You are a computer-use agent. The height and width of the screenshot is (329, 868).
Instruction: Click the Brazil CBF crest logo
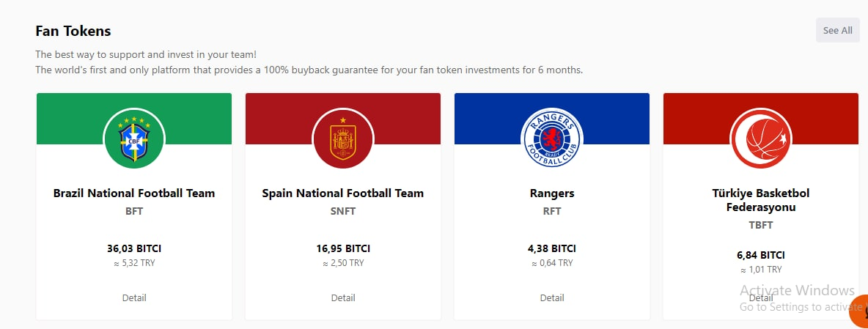[134, 138]
